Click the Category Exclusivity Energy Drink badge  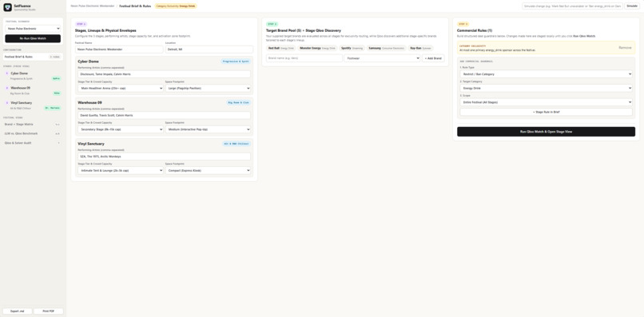pyautogui.click(x=176, y=6)
